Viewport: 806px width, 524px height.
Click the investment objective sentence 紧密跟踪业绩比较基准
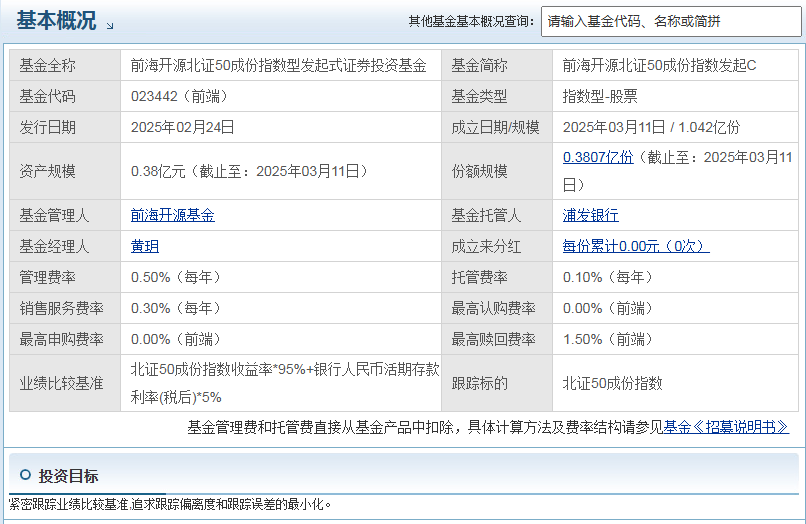pyautogui.click(x=68, y=504)
